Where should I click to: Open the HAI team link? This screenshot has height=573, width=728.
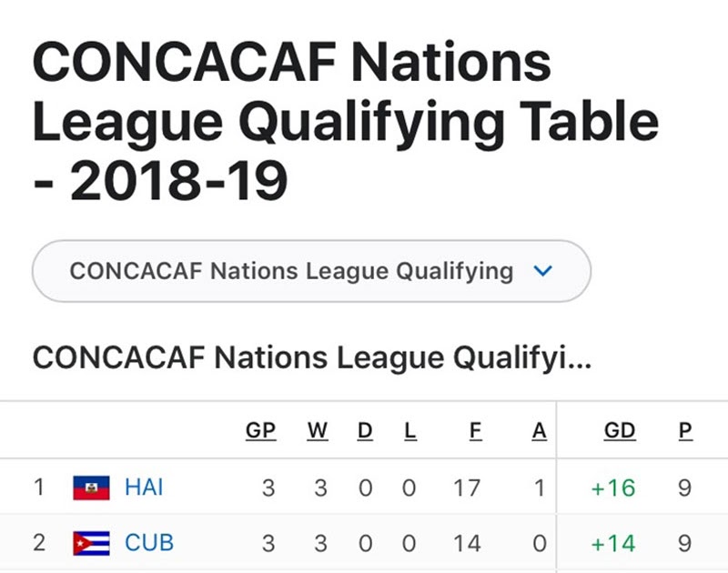pos(144,488)
